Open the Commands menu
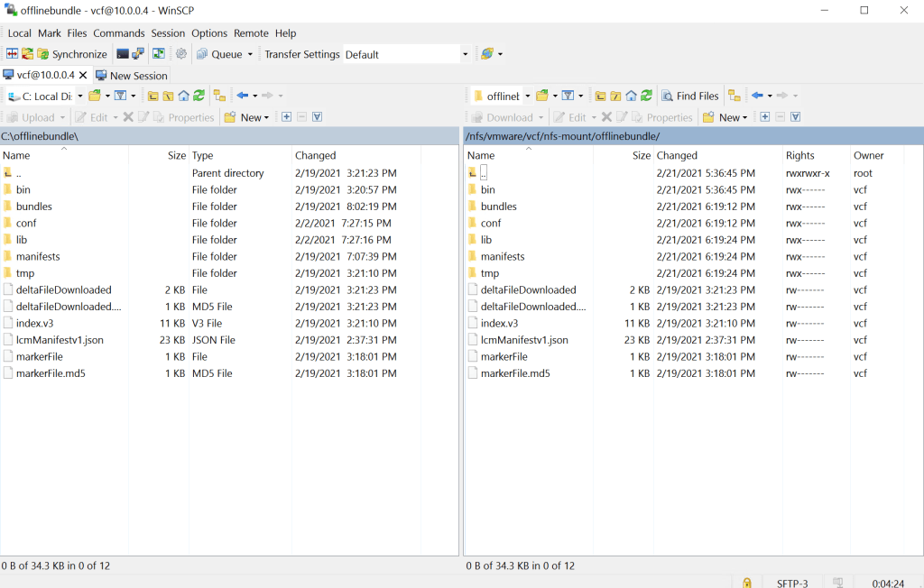Screen dimensions: 924x588 click(x=118, y=33)
